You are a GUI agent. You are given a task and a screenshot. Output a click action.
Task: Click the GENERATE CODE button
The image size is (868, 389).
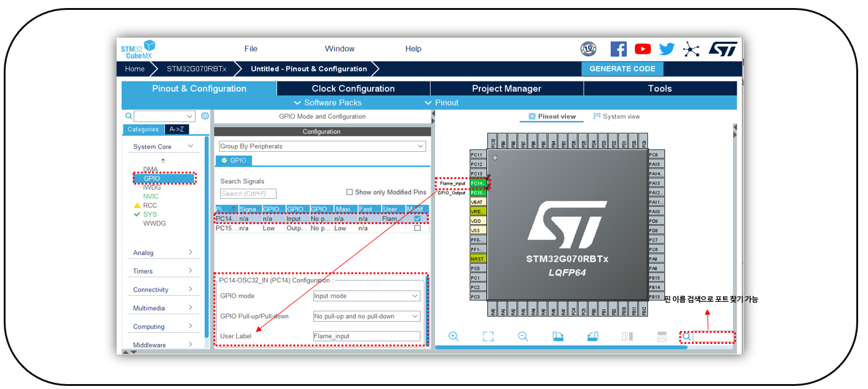[622, 69]
